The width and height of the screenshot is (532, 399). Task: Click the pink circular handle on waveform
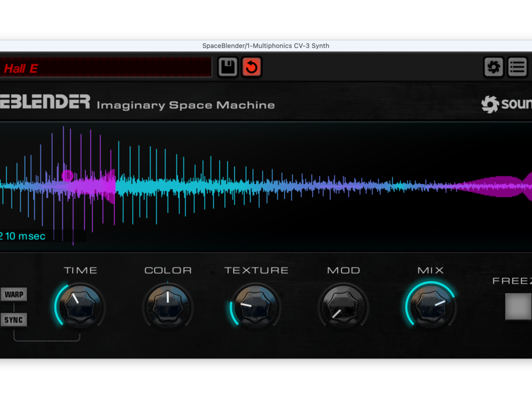[x=67, y=176]
